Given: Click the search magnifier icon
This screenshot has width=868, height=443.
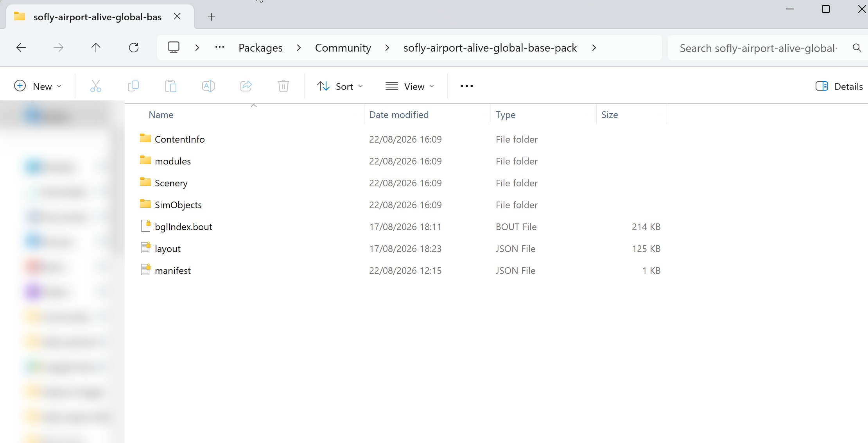Looking at the screenshot, I should pyautogui.click(x=857, y=48).
